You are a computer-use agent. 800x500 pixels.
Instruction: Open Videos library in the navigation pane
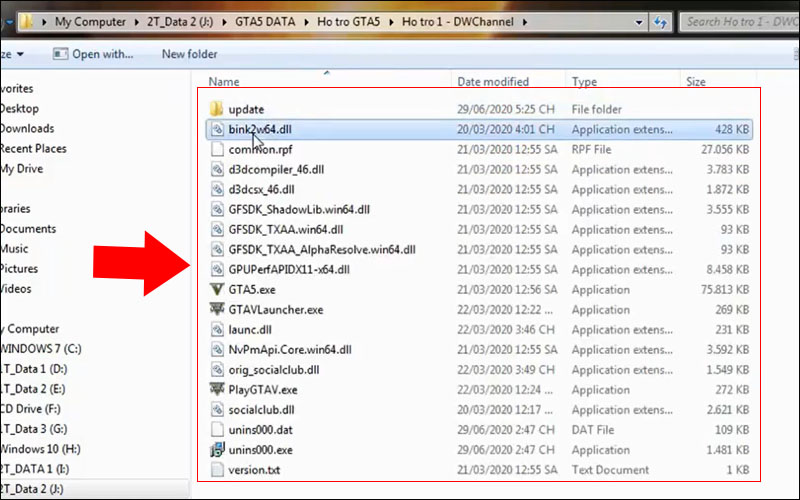(x=16, y=289)
